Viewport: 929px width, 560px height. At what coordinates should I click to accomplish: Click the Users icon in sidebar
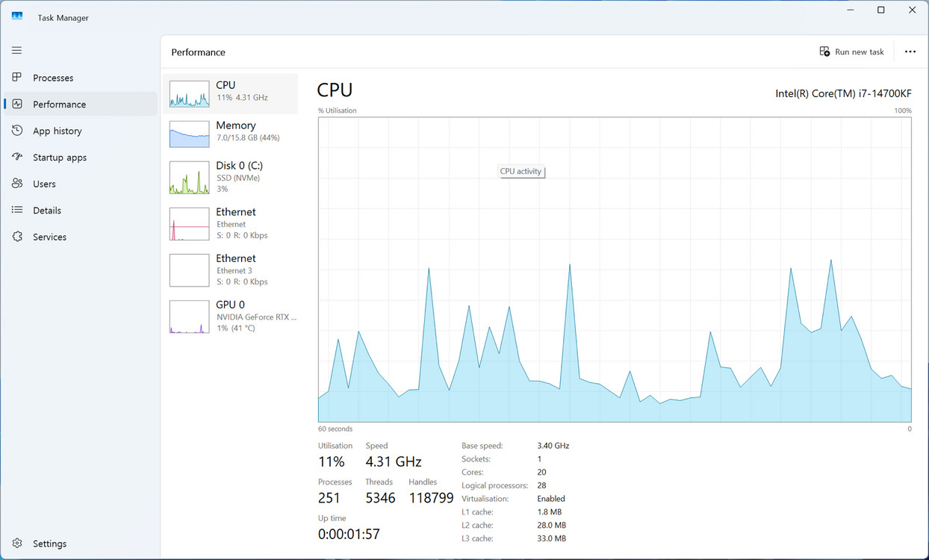16,184
